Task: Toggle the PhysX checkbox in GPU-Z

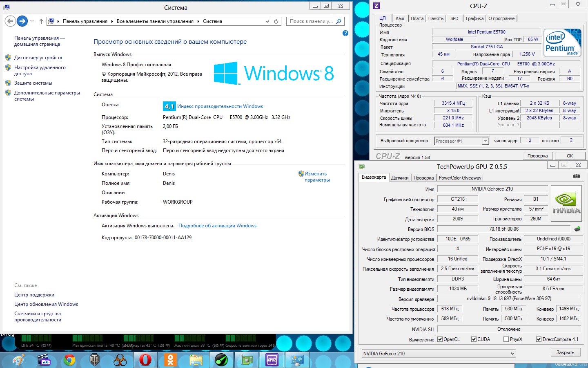Action: [506, 339]
